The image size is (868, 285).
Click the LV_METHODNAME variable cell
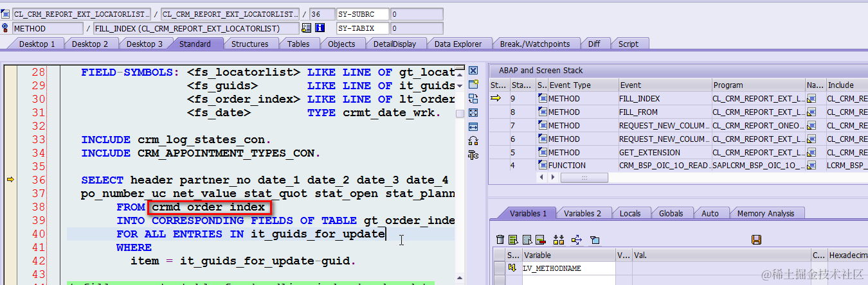pos(568,268)
